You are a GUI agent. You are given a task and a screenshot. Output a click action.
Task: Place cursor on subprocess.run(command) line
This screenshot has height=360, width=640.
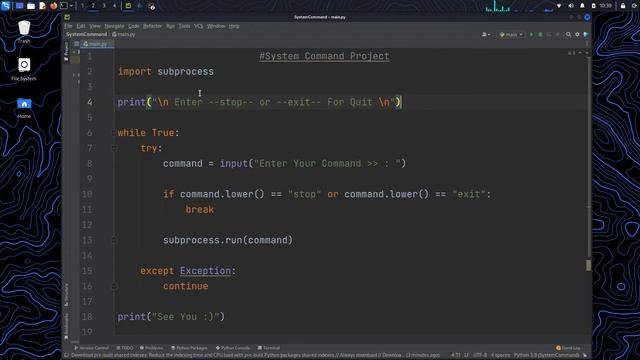pos(228,240)
